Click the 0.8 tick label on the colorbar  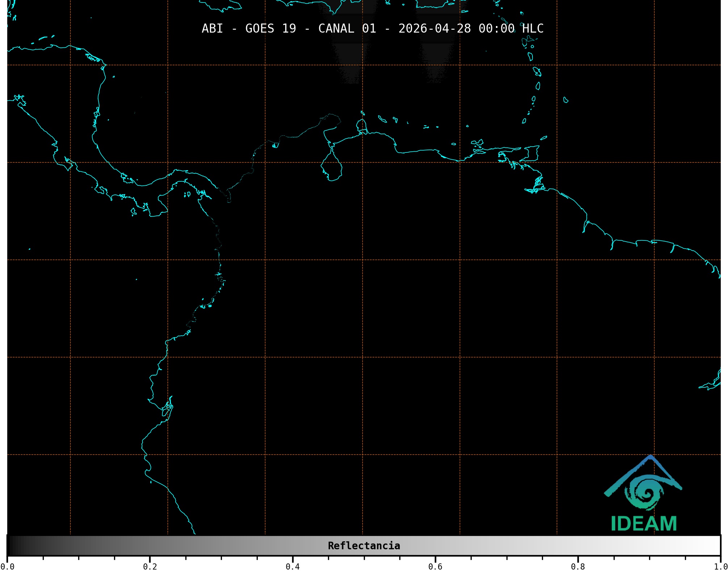tap(578, 567)
